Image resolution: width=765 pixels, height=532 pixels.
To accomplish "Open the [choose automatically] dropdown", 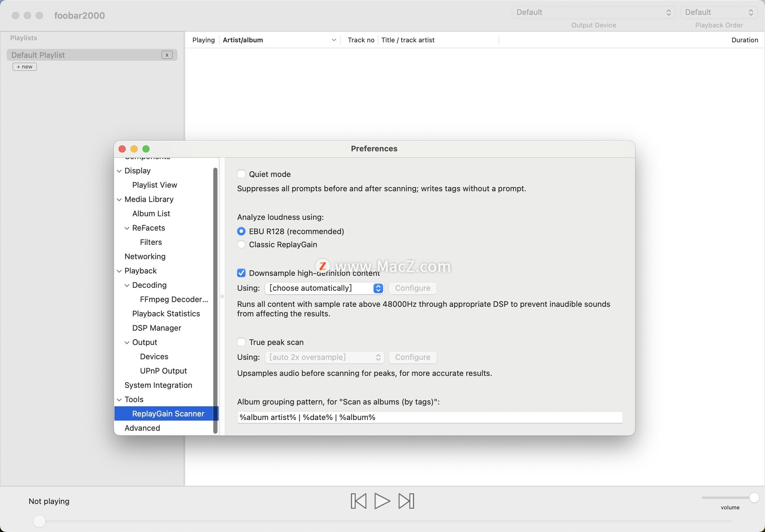I will (324, 288).
